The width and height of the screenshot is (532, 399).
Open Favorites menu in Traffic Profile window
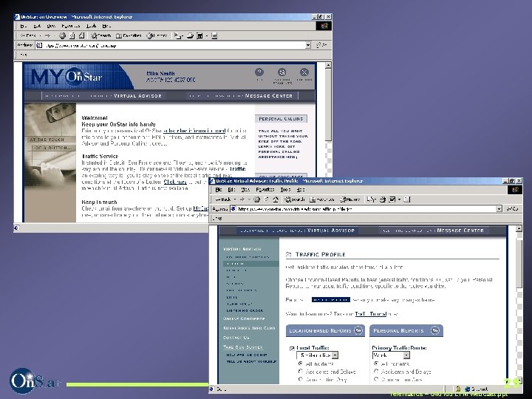point(265,190)
